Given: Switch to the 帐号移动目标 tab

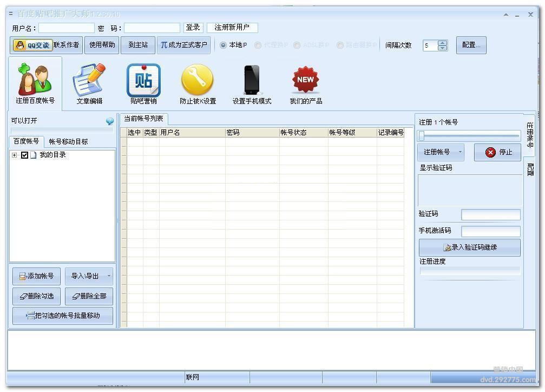Looking at the screenshot, I should point(68,142).
